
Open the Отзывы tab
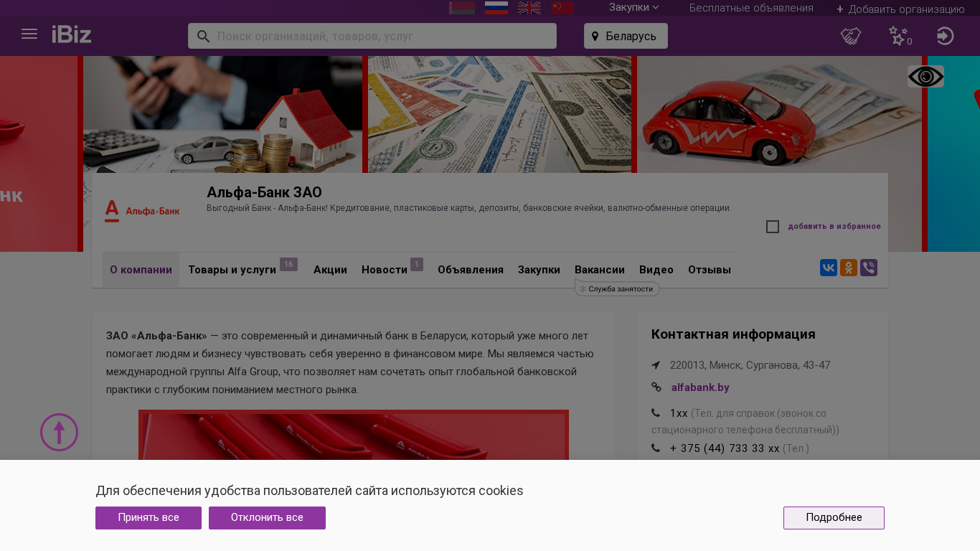click(x=710, y=270)
